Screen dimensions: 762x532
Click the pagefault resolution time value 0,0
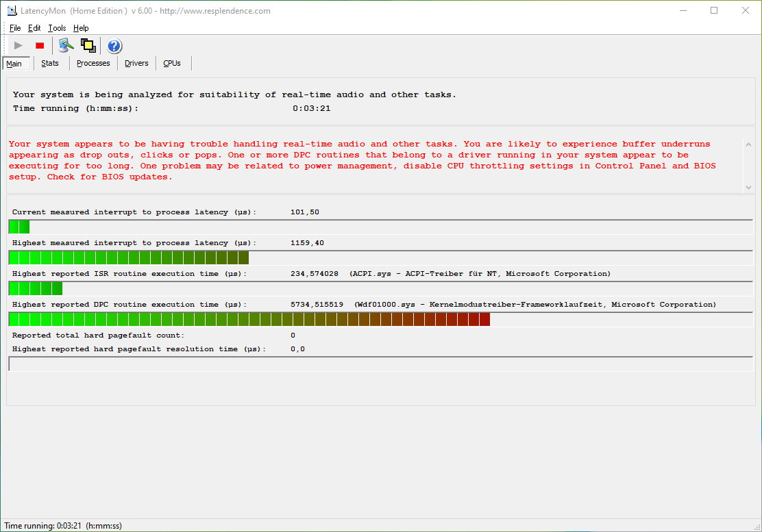click(297, 349)
